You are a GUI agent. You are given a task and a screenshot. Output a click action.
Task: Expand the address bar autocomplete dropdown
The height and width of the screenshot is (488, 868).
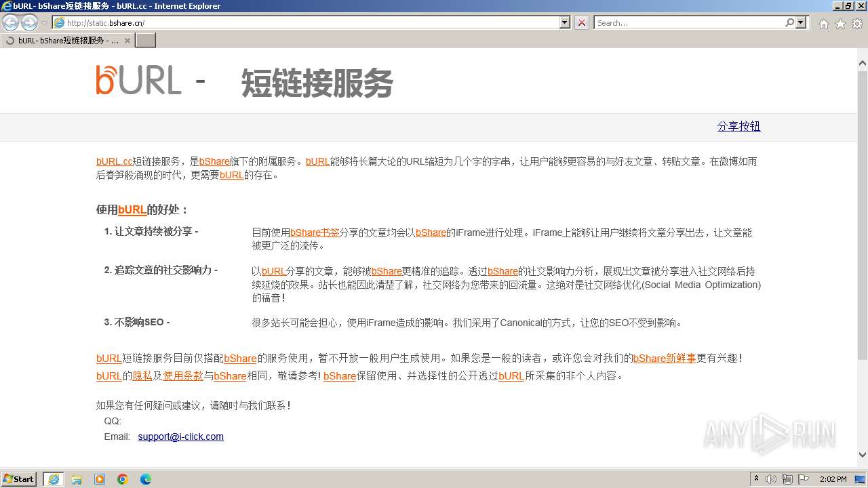pyautogui.click(x=565, y=23)
